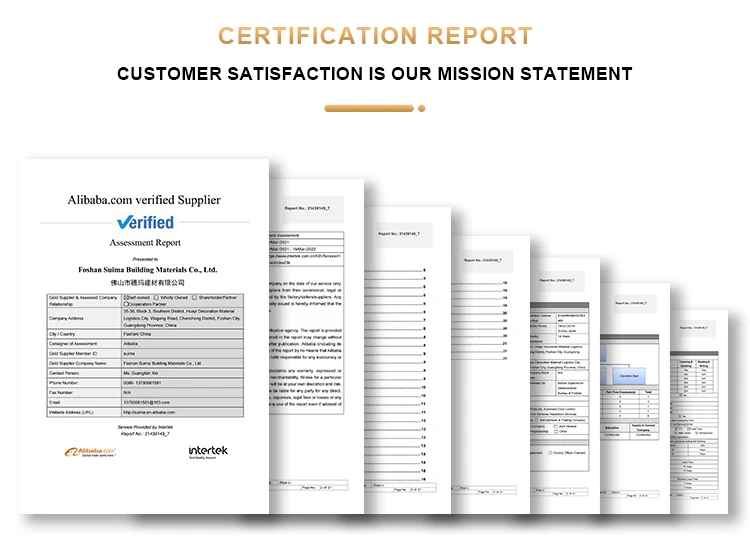Open the suima.en.alibaba.com website link
This screenshot has width=750, height=549.
[149, 412]
